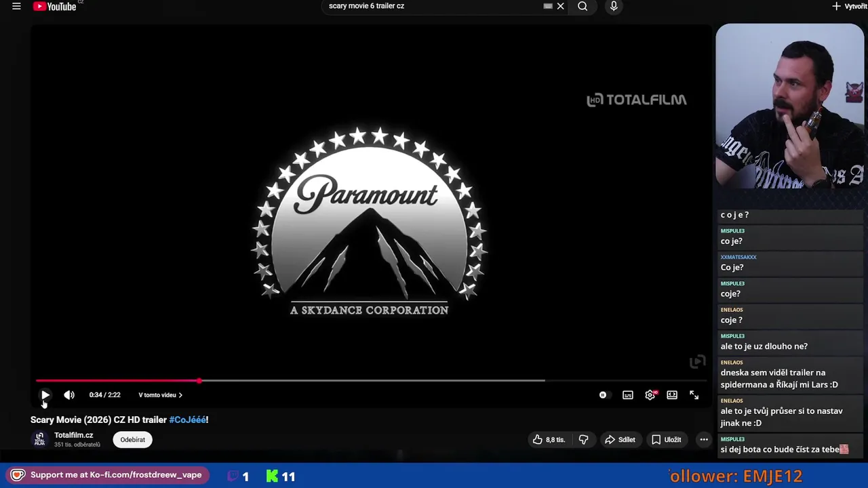
Task: Switch to theater mode view
Action: coord(672,395)
